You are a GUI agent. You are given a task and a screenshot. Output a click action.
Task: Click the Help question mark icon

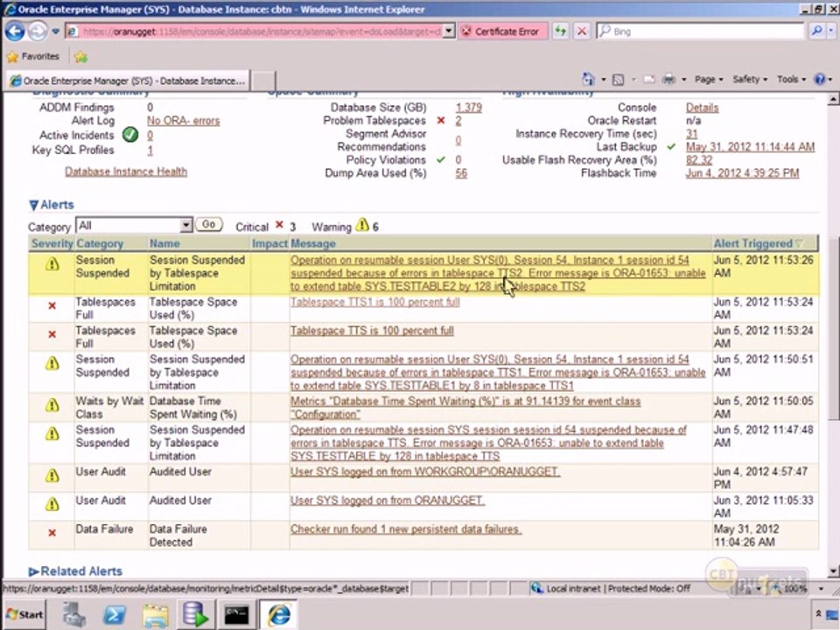[x=820, y=80]
